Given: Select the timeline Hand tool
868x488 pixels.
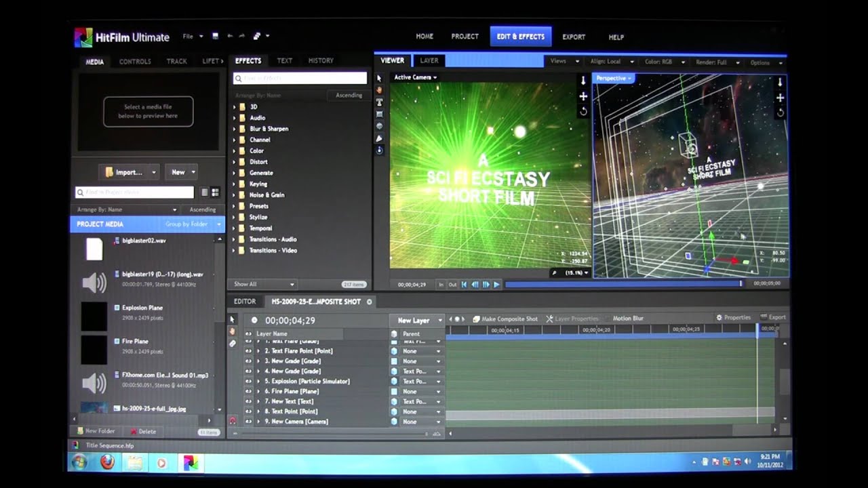Looking at the screenshot, I should (232, 331).
